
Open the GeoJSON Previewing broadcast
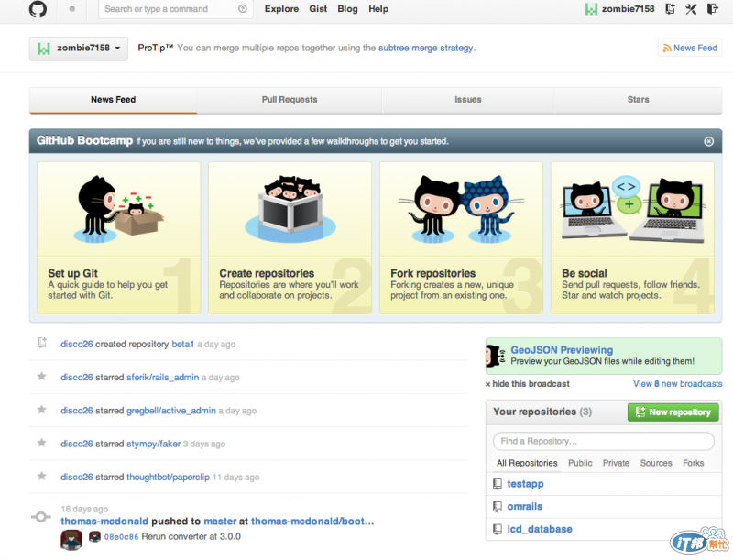[x=562, y=350]
